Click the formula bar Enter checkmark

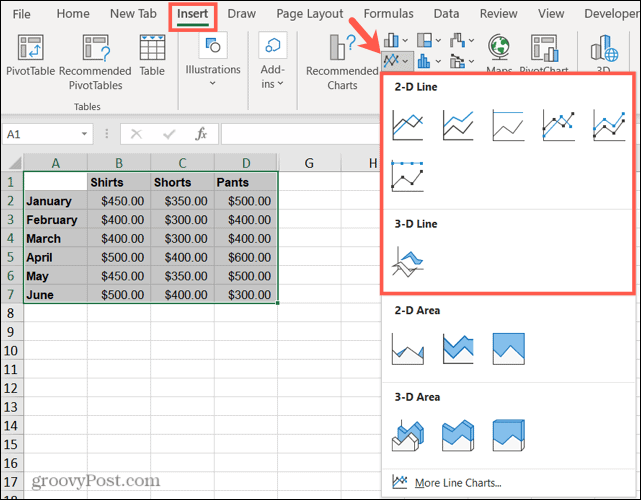pos(169,134)
